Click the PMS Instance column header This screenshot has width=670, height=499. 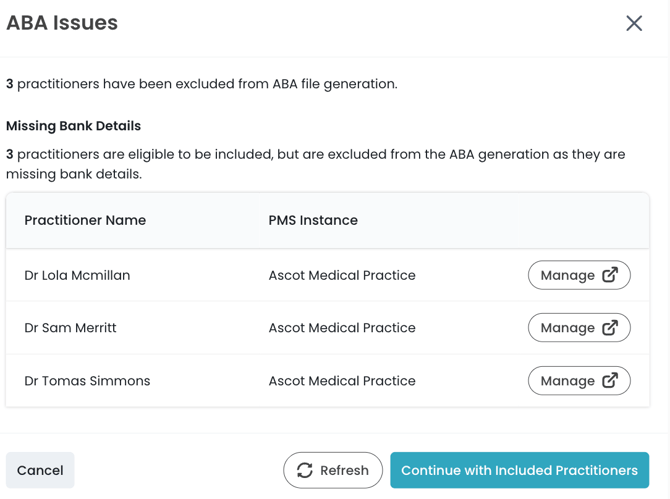pos(313,220)
